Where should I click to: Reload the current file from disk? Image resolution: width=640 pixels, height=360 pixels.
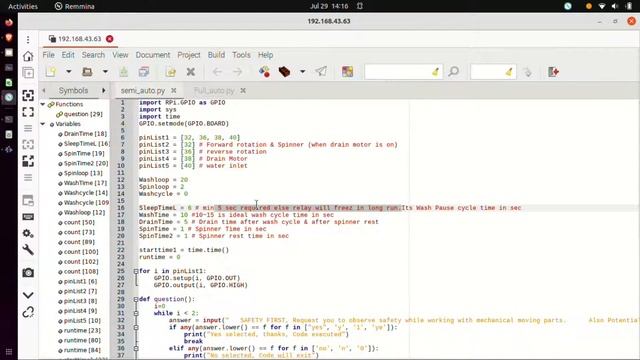(x=171, y=72)
